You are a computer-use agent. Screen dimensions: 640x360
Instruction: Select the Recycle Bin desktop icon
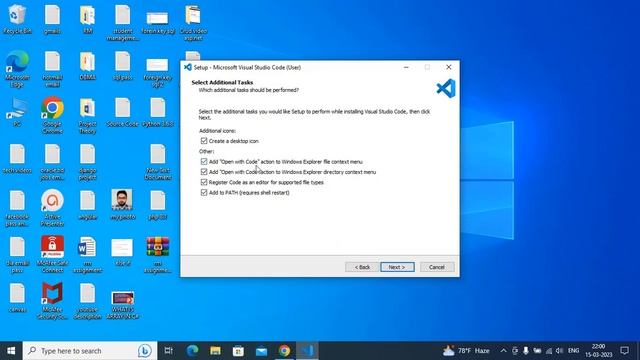17,19
